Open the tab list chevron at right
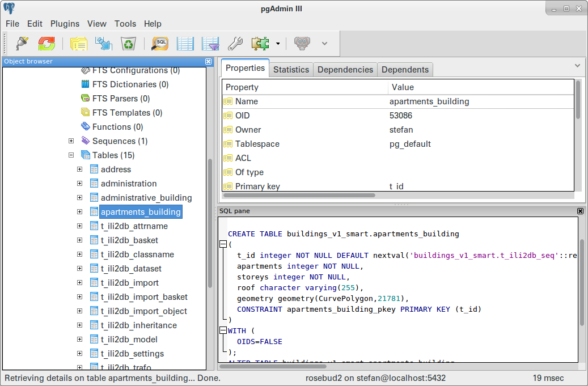This screenshot has width=588, height=386. pos(577,66)
